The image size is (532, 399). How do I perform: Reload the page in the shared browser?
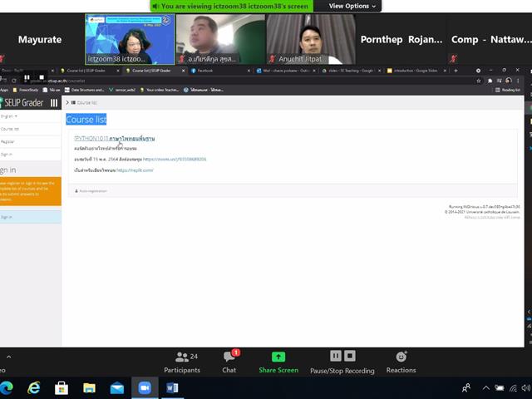tap(14, 81)
